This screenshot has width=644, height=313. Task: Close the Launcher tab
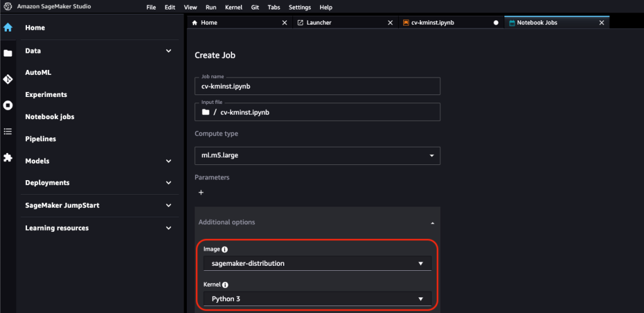pos(390,23)
